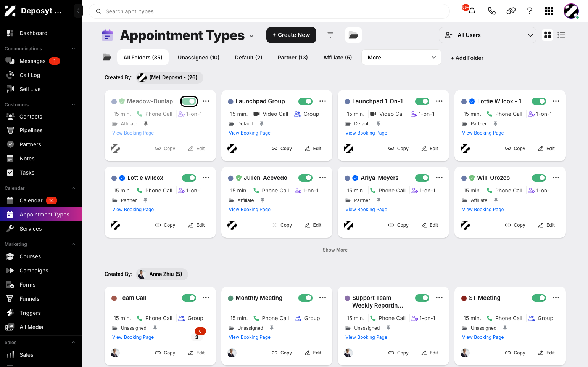Viewport: 588px width, 367px height.
Task: Toggle off the Meadow-Dunlap appointment type
Action: click(x=189, y=101)
